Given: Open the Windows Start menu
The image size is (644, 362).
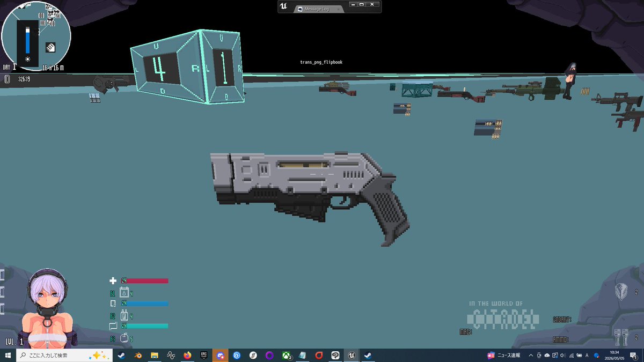Looking at the screenshot, I should [x=8, y=355].
